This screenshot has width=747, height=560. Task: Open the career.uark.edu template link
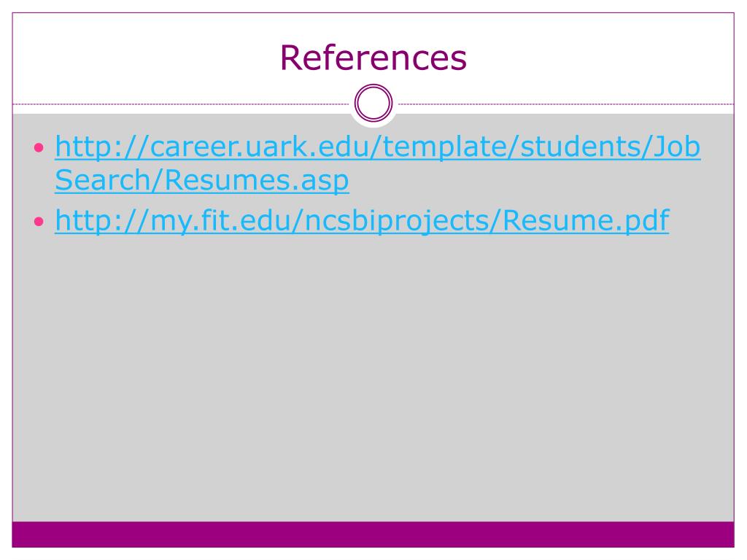377,146
